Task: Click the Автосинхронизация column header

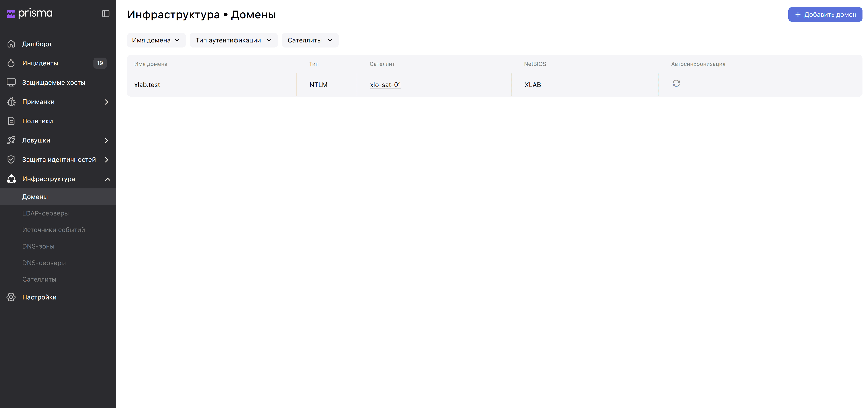Action: coord(698,64)
